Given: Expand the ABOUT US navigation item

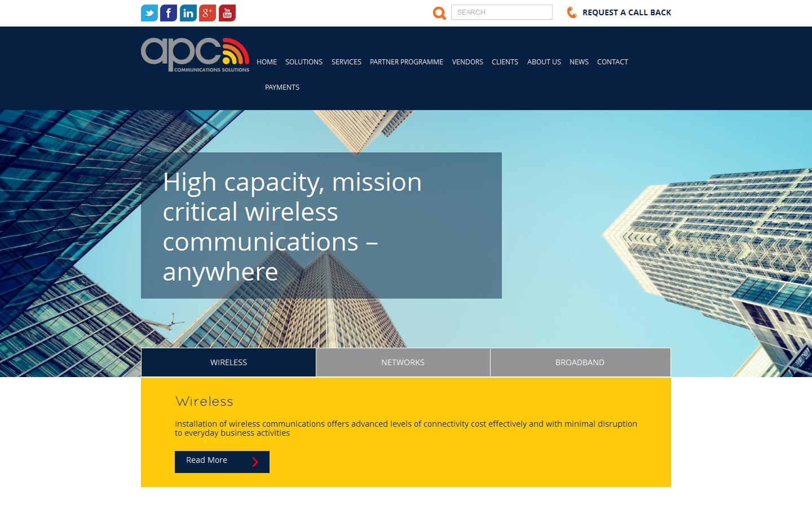Looking at the screenshot, I should (544, 62).
